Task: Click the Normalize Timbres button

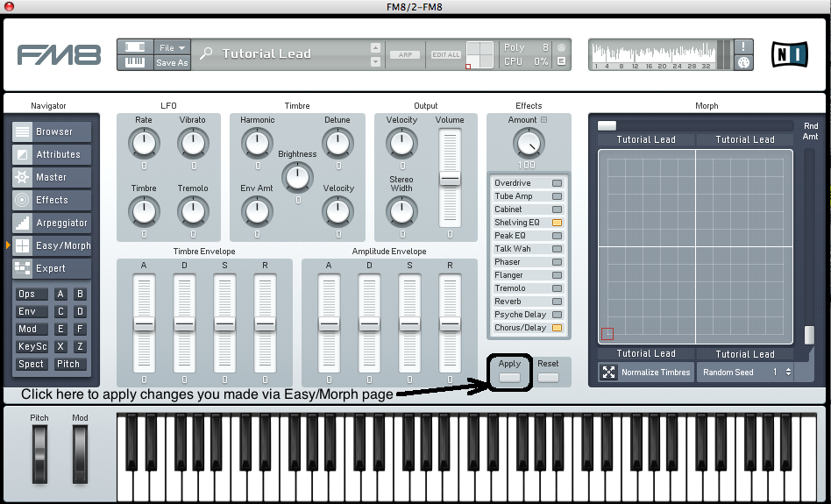Action: [x=646, y=372]
